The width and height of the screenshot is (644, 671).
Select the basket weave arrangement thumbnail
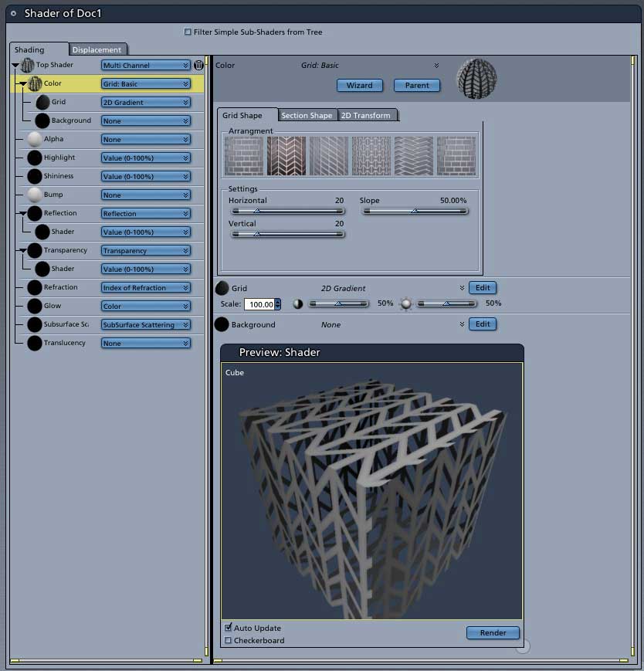371,156
